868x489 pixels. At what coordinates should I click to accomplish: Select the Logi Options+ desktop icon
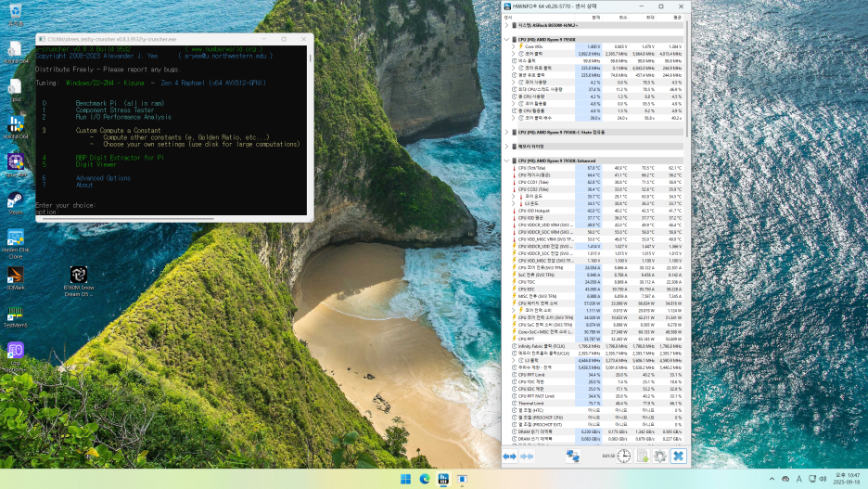[x=16, y=355]
